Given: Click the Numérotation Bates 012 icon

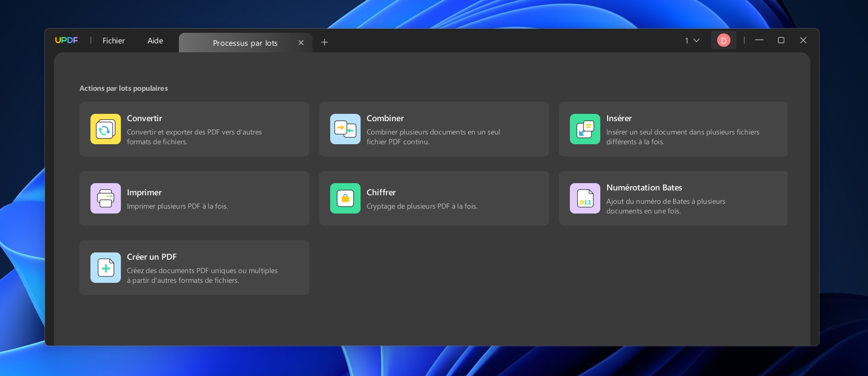Looking at the screenshot, I should (x=585, y=199).
